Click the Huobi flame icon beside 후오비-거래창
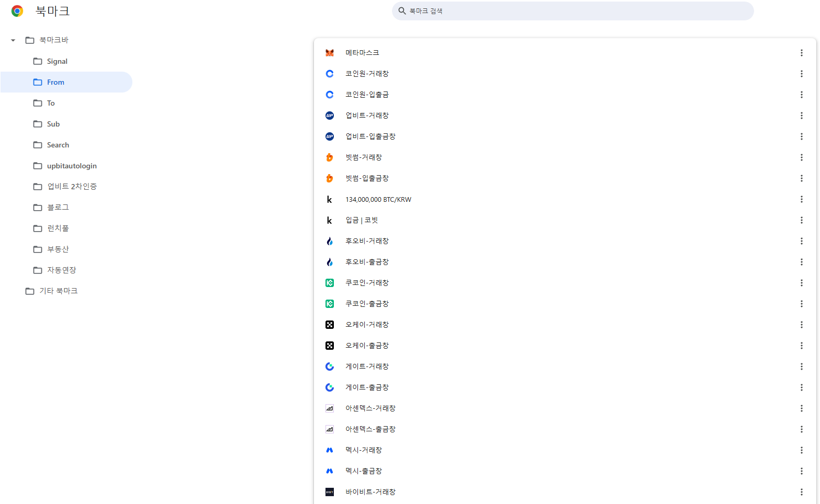The width and height of the screenshot is (820, 504). (x=330, y=241)
